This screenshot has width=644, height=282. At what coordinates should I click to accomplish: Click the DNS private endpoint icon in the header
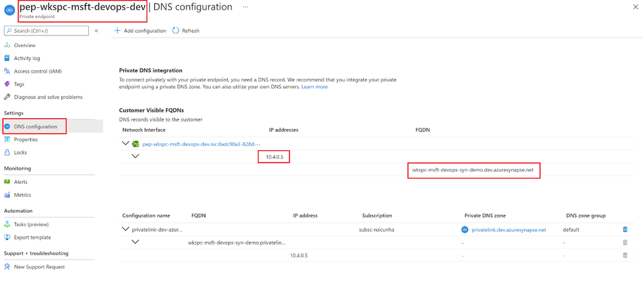click(10, 10)
